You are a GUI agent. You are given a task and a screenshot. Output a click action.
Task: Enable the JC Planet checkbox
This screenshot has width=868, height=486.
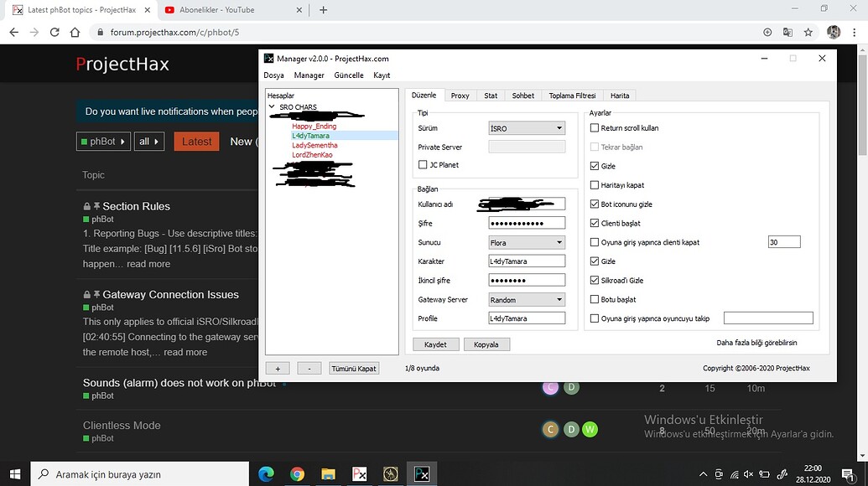[x=424, y=164]
